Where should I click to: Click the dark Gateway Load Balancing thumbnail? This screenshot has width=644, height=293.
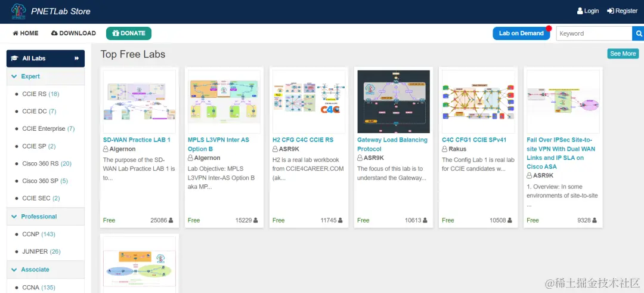(394, 101)
